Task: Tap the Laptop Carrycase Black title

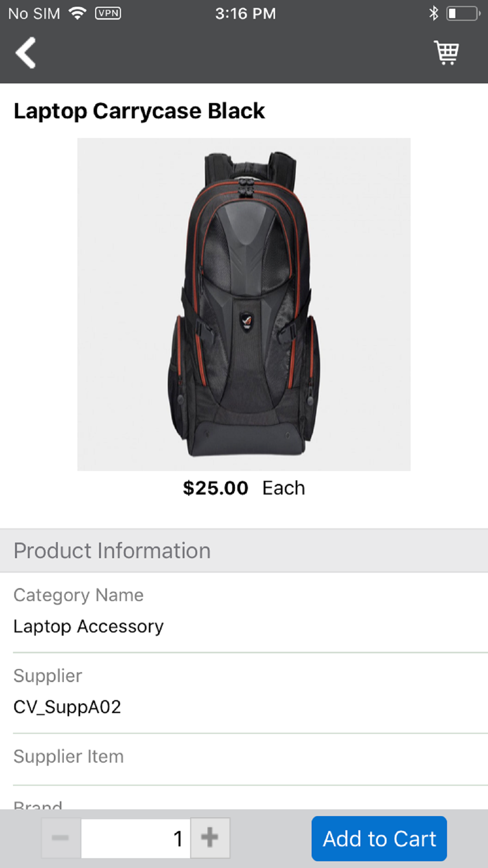Action: 139,111
